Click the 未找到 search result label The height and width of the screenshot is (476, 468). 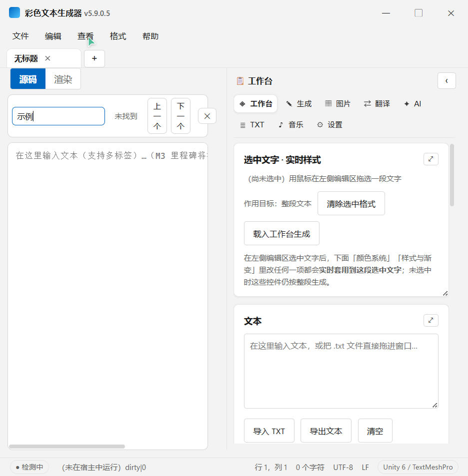pos(126,116)
